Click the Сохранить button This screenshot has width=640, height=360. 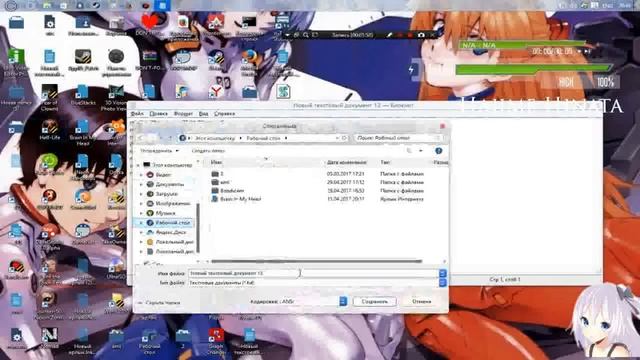coord(374,302)
